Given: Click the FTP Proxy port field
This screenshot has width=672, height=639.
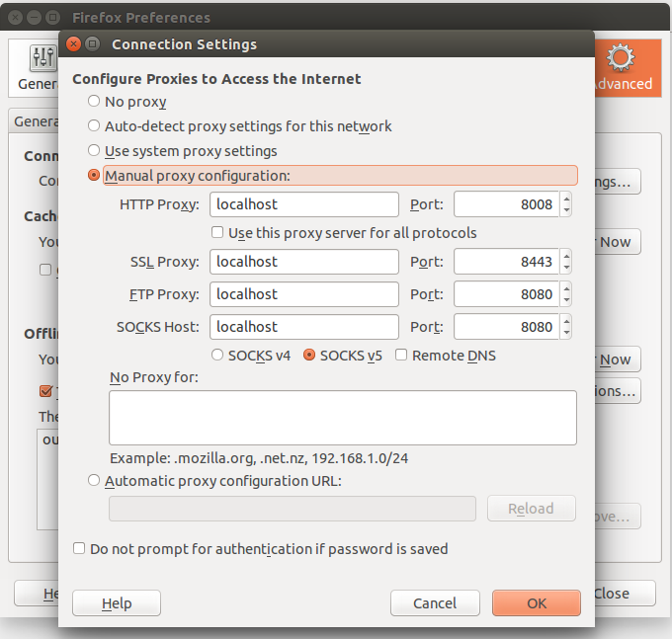Looking at the screenshot, I should (x=507, y=294).
